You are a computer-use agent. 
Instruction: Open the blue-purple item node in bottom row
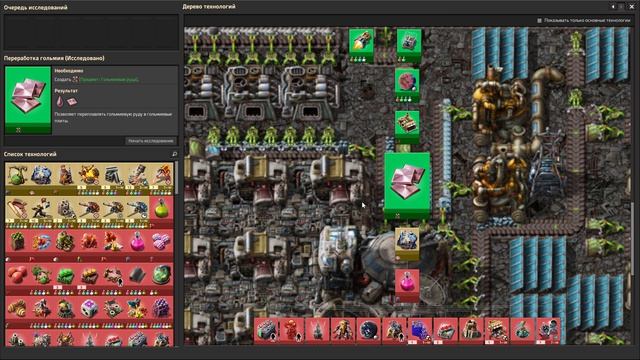click(420, 331)
